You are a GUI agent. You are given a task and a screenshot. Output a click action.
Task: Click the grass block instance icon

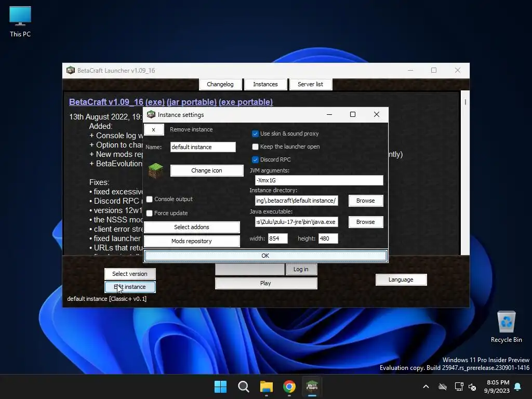pos(156,170)
